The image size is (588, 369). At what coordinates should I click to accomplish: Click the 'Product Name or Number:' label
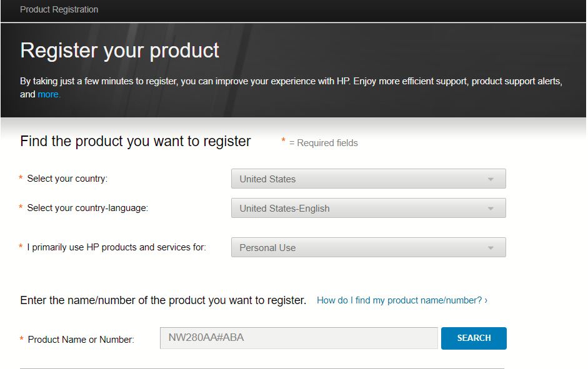click(x=81, y=340)
